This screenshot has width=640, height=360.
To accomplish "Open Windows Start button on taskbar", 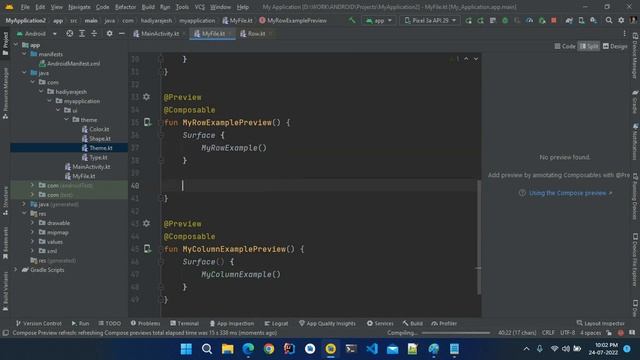I will coord(186,349).
